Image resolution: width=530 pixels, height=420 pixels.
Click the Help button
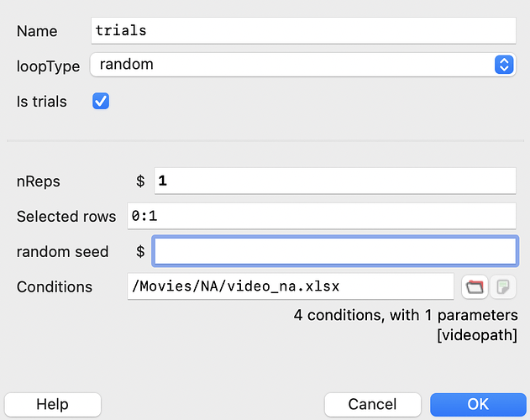(53, 404)
